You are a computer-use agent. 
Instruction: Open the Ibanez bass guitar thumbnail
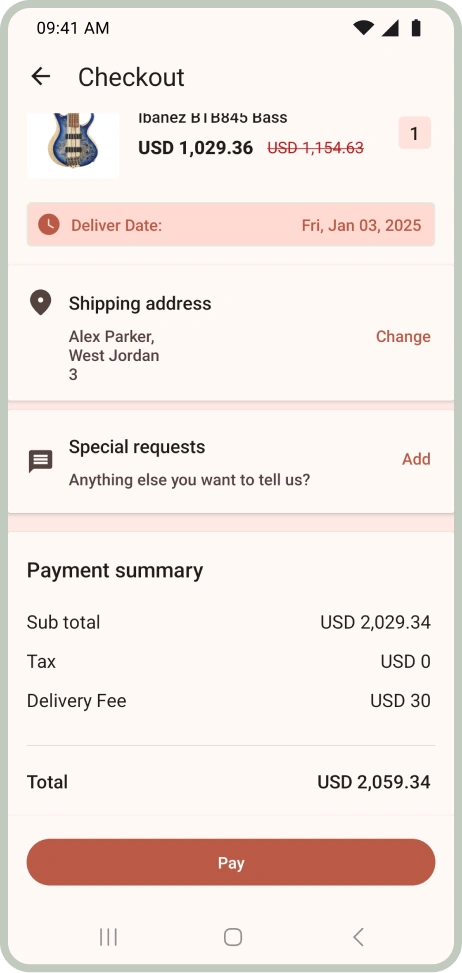[73, 145]
